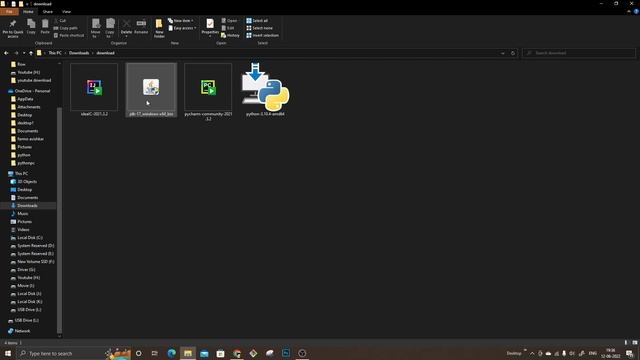The height and width of the screenshot is (360, 640).
Task: Switch to the View ribbon tab
Action: point(67,12)
